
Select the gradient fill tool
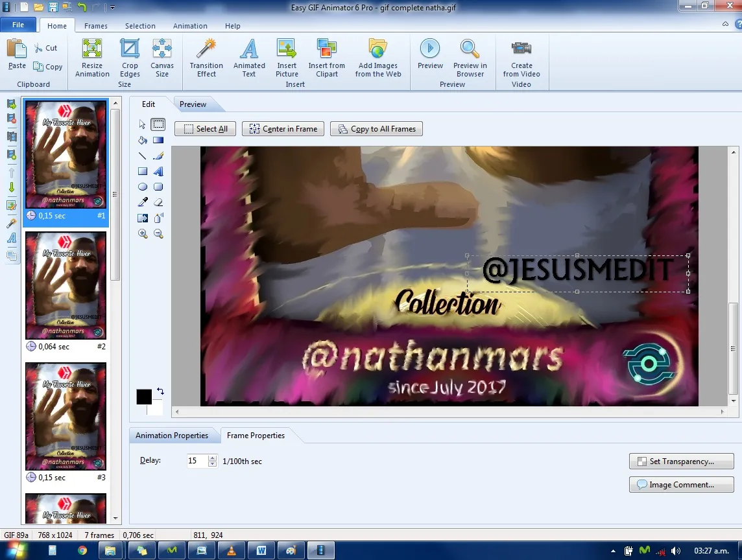158,140
